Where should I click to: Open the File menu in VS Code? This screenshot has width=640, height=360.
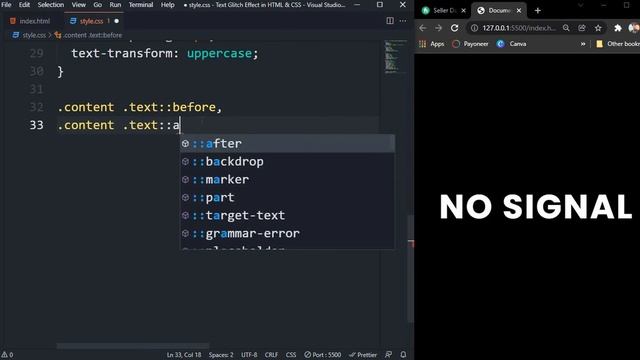[7, 5]
